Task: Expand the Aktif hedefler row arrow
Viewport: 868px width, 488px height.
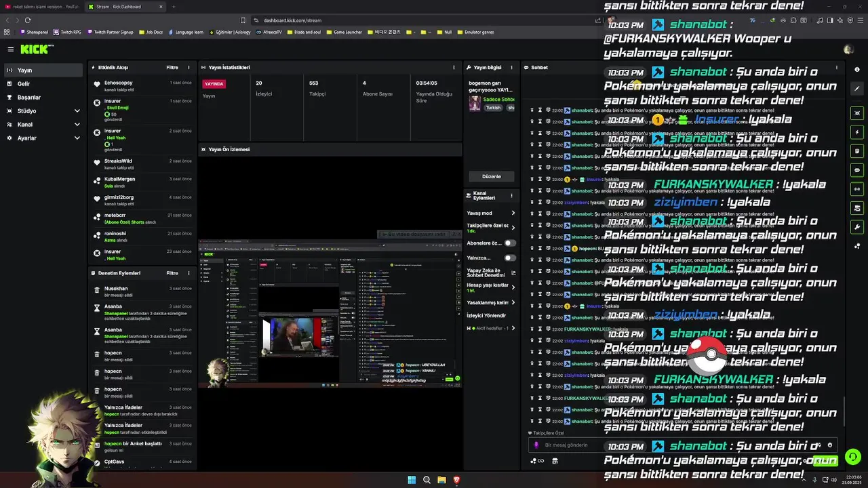Action: pos(513,328)
